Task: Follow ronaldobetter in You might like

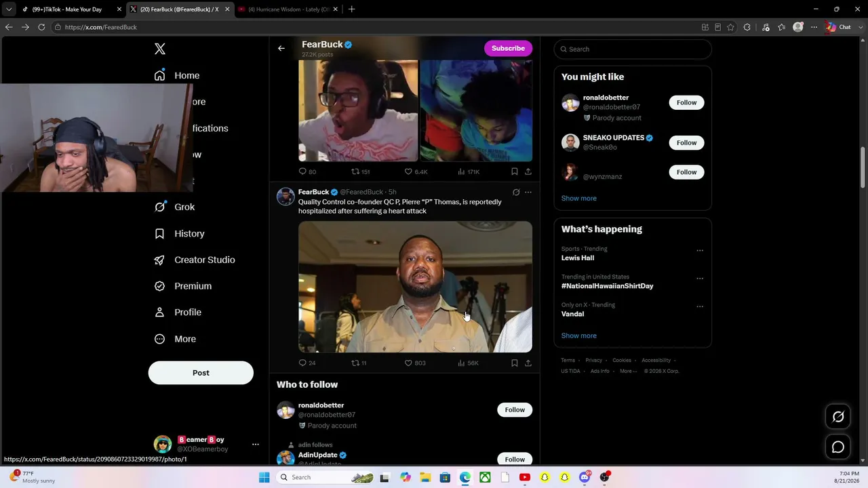Action: (686, 102)
